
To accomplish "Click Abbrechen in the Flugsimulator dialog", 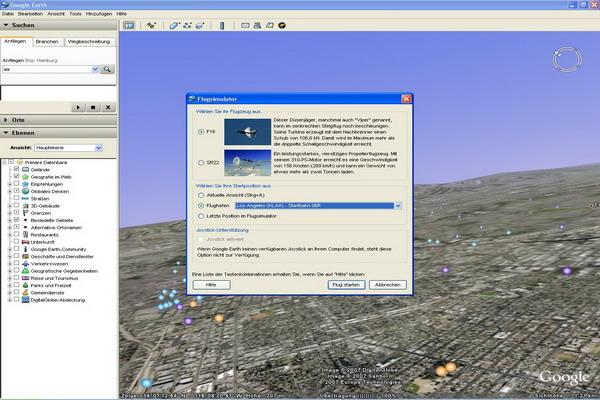I will point(388,285).
